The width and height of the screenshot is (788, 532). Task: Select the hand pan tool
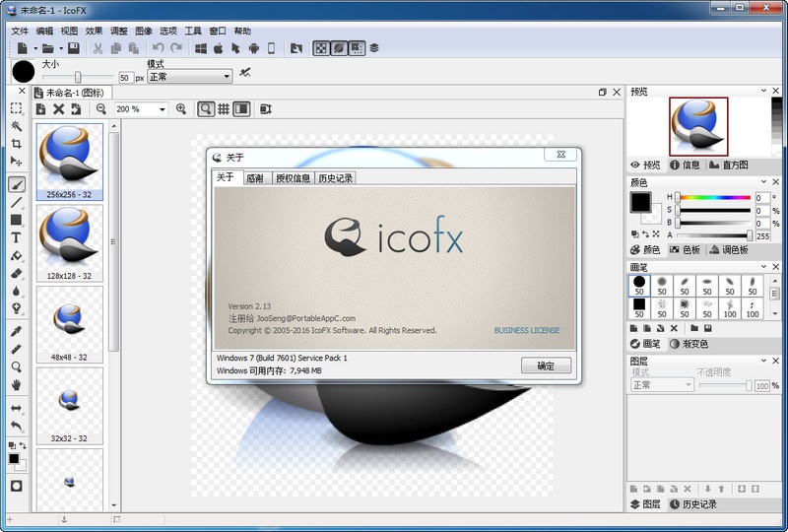tap(16, 385)
